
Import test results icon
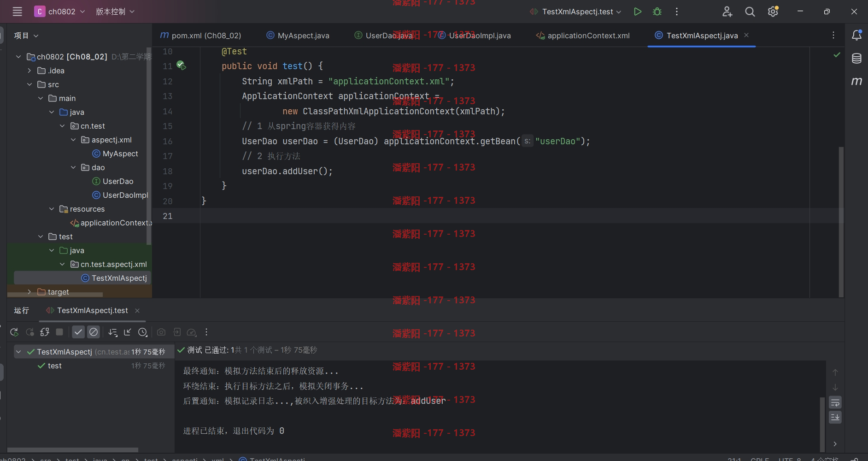click(177, 332)
